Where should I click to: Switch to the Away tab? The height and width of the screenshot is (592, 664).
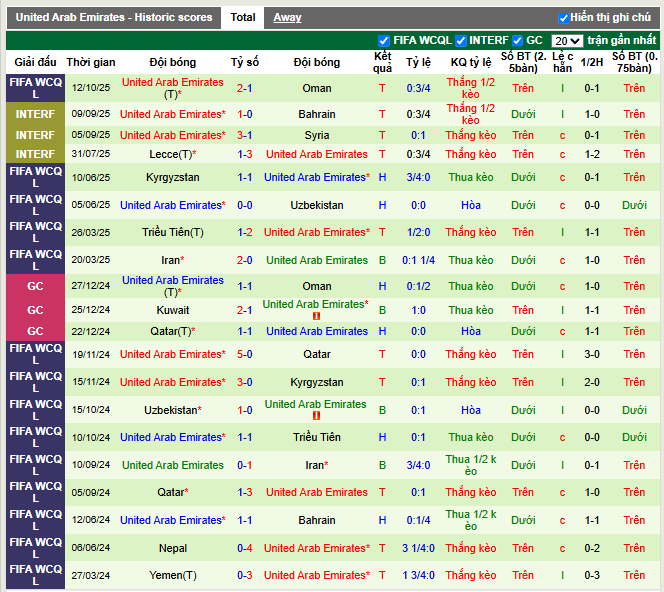tap(287, 17)
